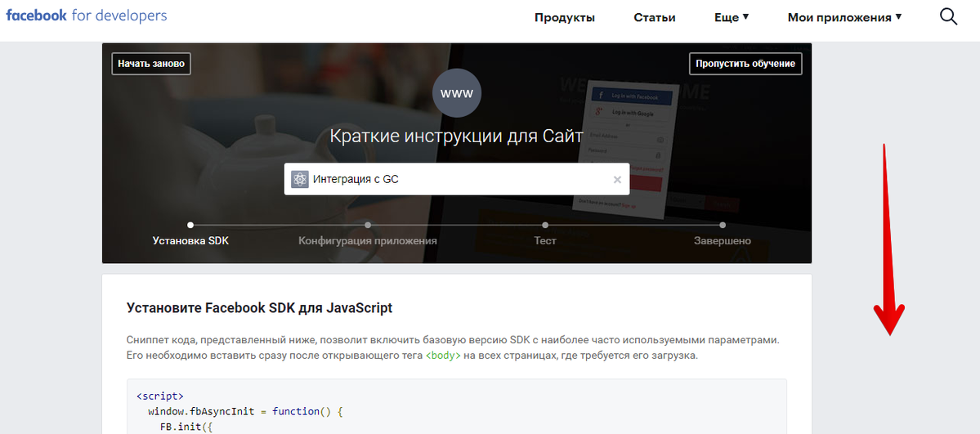Click the Начать заново button
Image resolution: width=980 pixels, height=434 pixels.
coord(151,64)
